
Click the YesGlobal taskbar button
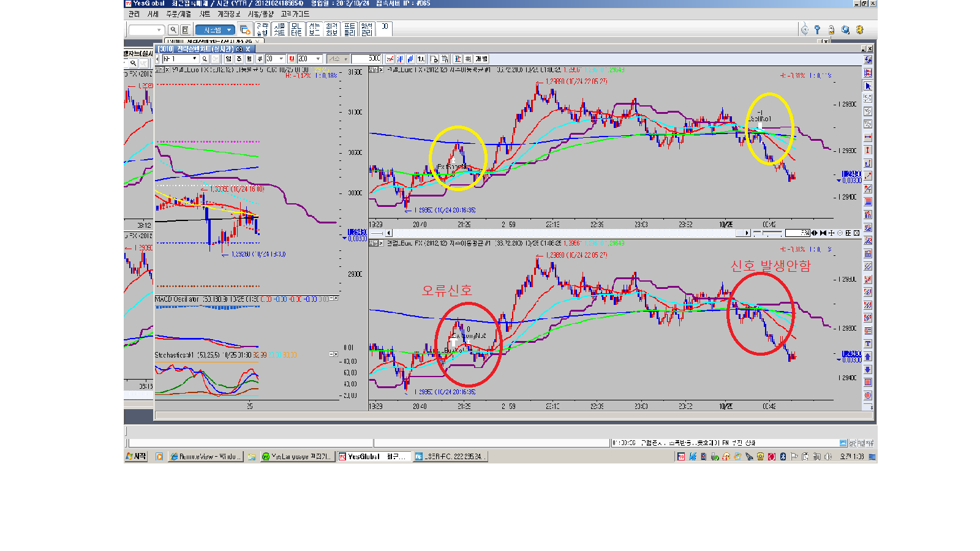tap(372, 457)
